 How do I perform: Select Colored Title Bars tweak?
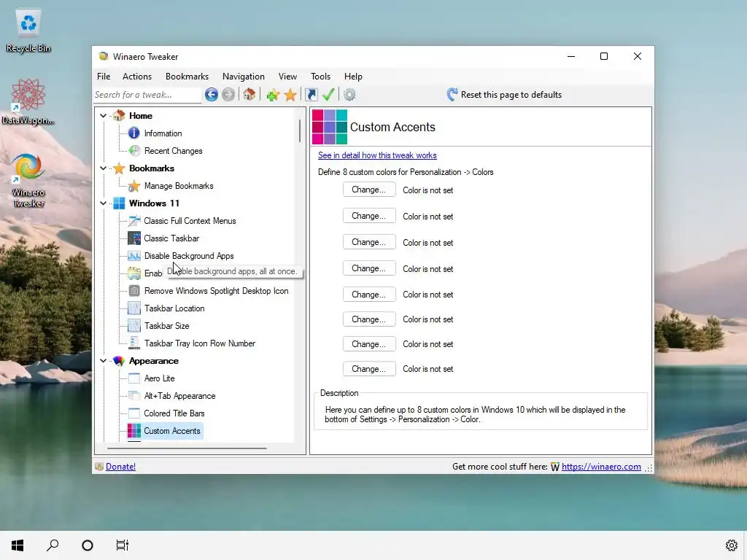click(x=174, y=413)
